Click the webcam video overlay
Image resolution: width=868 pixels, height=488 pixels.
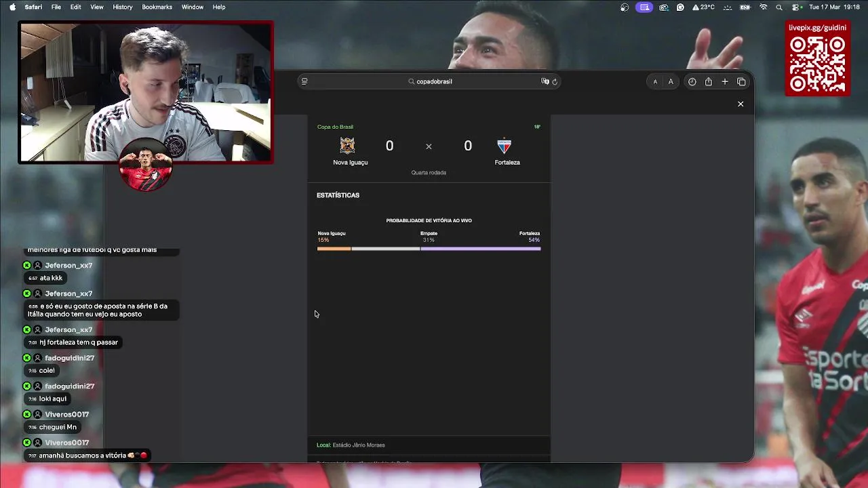(x=146, y=93)
